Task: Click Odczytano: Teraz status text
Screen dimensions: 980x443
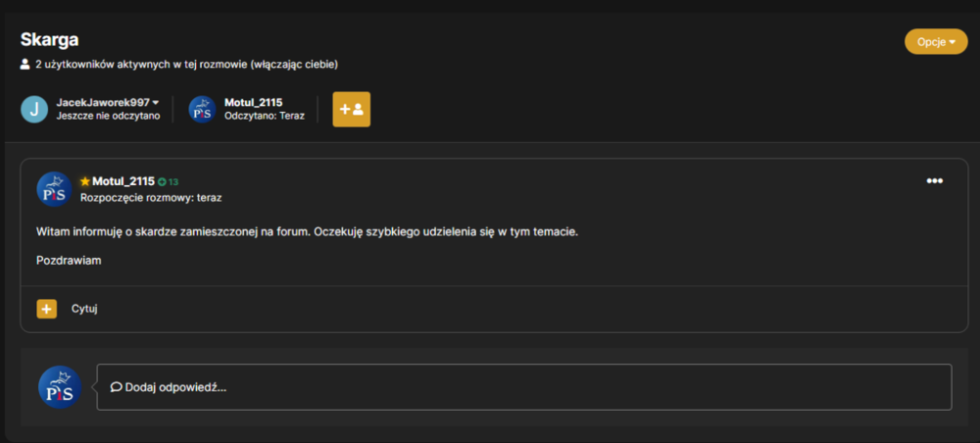Action: [x=265, y=116]
